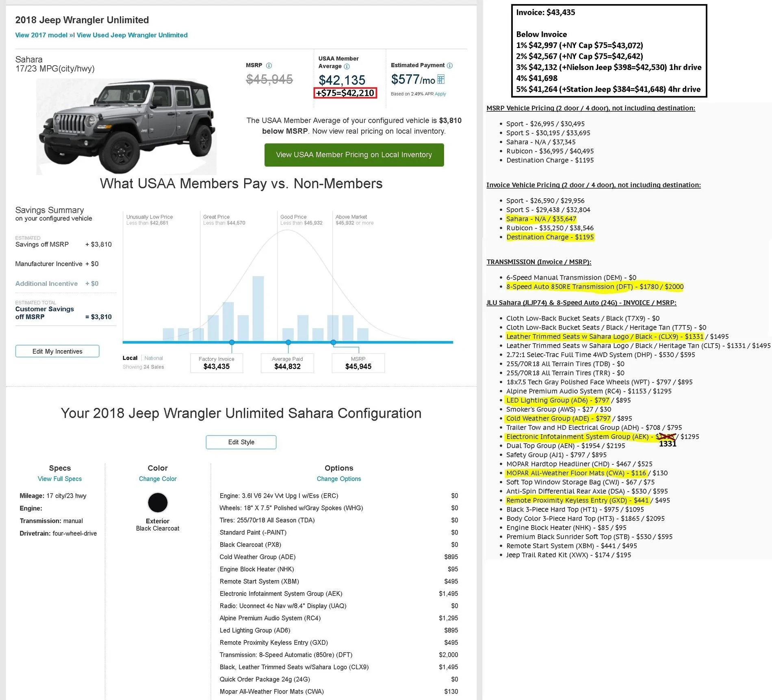Viewport: 772px width, 700px height.
Task: Click the crossed-out $45,945 MSRP price
Action: [269, 79]
